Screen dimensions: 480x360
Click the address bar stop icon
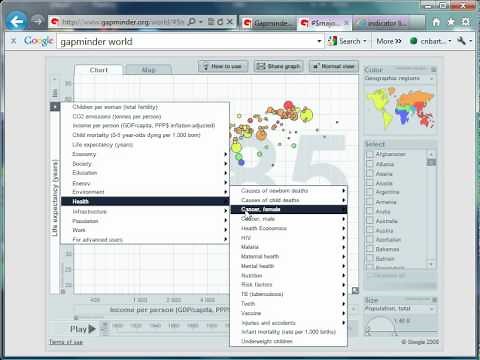[230, 22]
